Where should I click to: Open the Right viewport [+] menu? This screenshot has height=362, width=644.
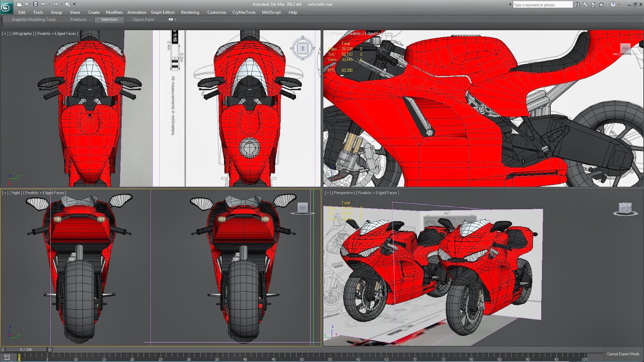5,193
